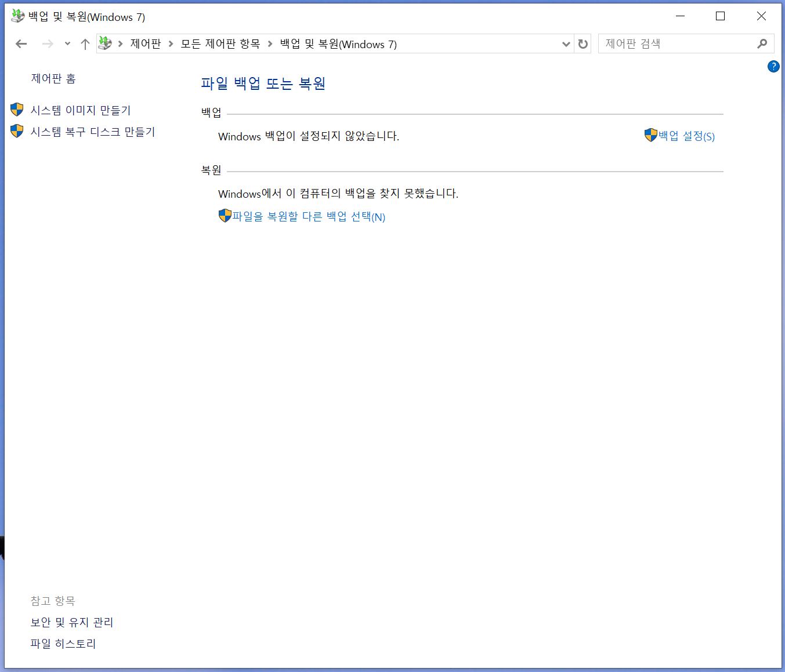The width and height of the screenshot is (785, 672).
Task: Click the window title bar app icon
Action: point(18,16)
